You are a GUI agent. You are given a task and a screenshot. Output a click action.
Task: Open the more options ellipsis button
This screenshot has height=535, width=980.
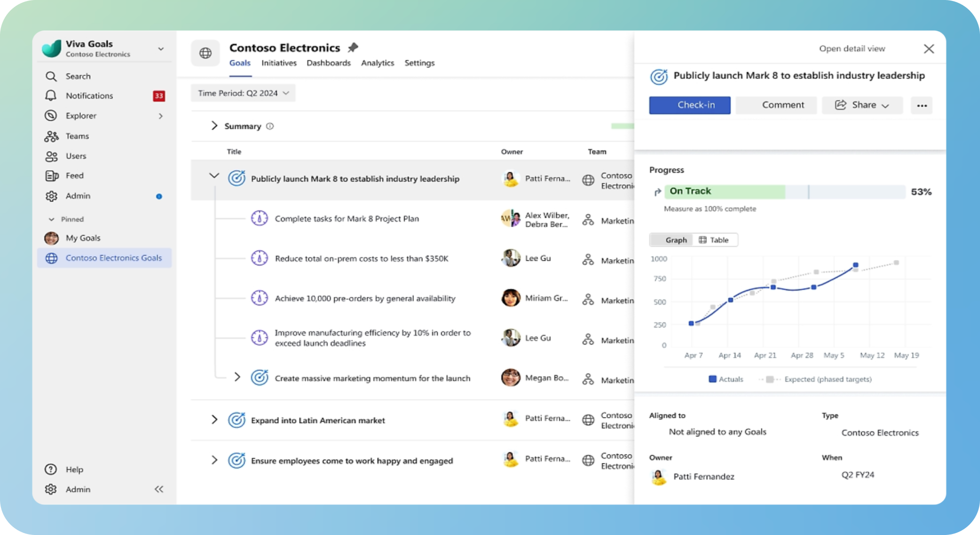921,105
